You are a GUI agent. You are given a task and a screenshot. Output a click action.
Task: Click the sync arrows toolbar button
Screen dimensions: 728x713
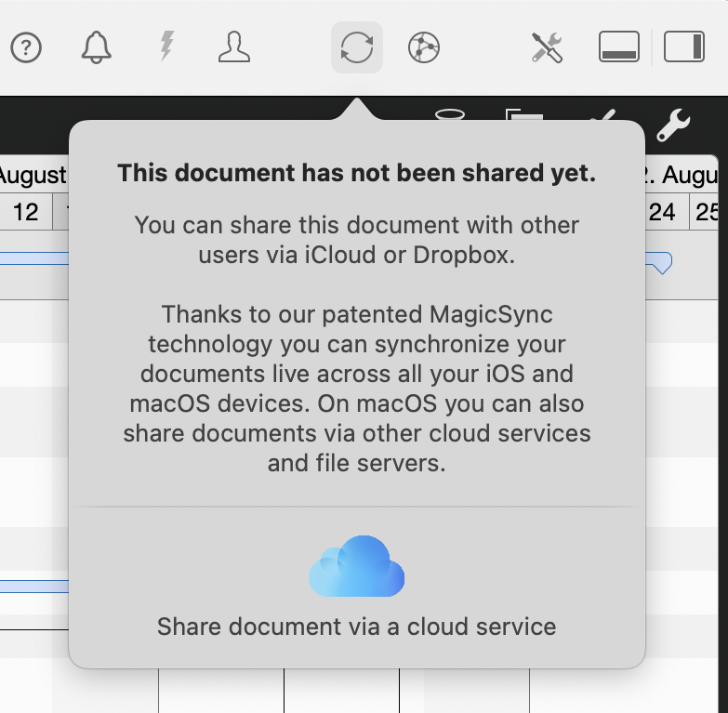357,47
